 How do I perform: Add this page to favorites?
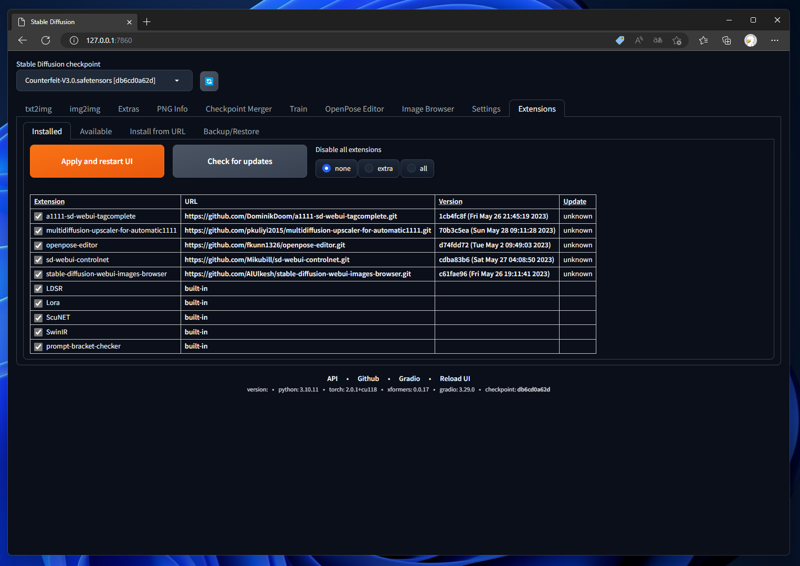pos(677,41)
